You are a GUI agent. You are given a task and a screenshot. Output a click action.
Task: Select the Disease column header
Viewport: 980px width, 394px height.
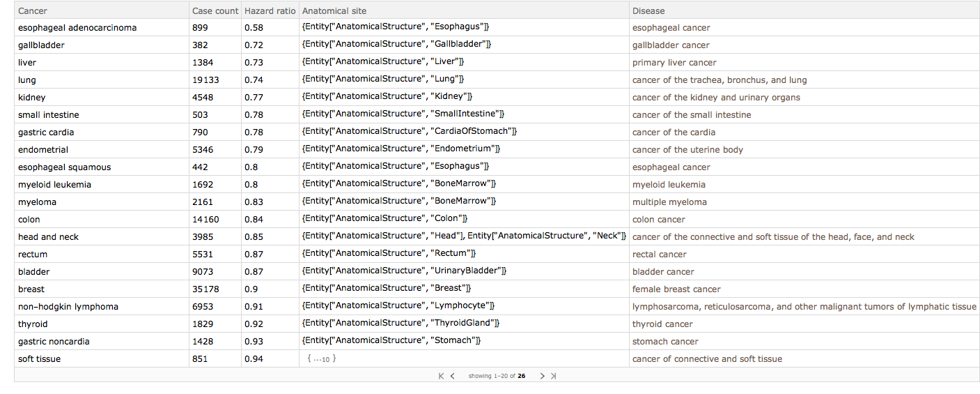pyautogui.click(x=648, y=10)
